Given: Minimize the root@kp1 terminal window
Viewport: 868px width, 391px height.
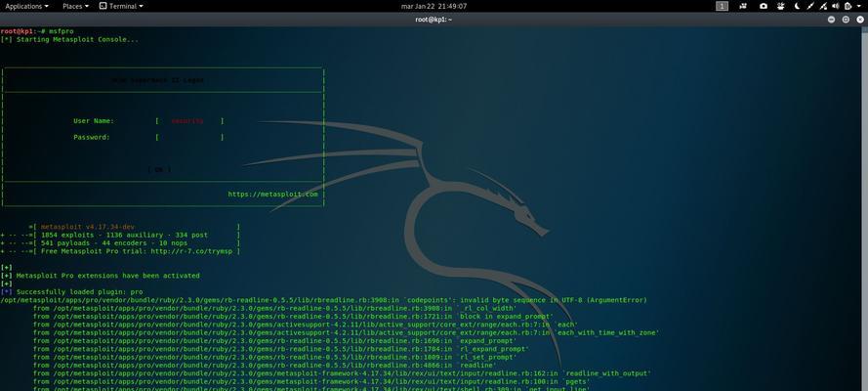Looking at the screenshot, I should click(x=831, y=20).
